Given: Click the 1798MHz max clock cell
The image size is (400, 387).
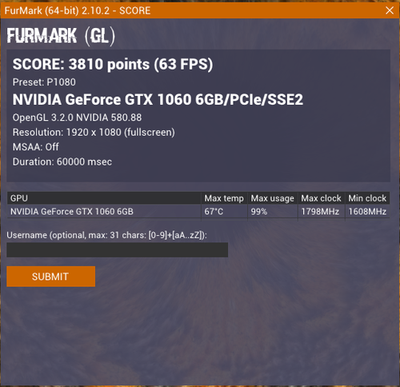Looking at the screenshot, I should 320,211.
